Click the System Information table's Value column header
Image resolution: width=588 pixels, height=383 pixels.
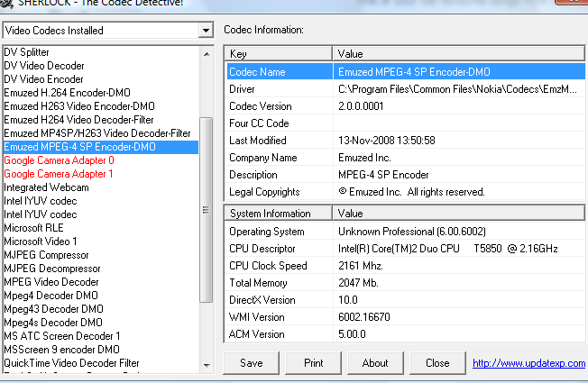click(459, 214)
